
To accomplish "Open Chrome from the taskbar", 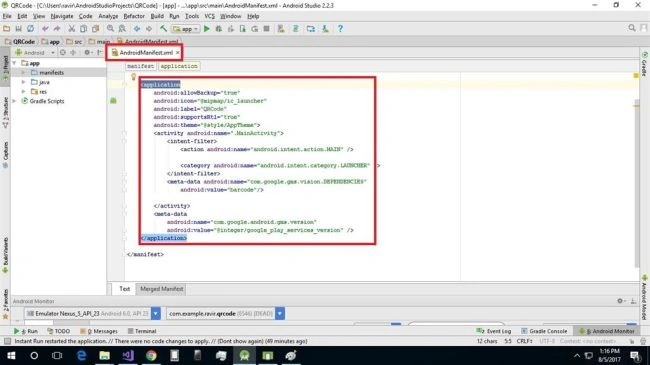I will click(151, 355).
